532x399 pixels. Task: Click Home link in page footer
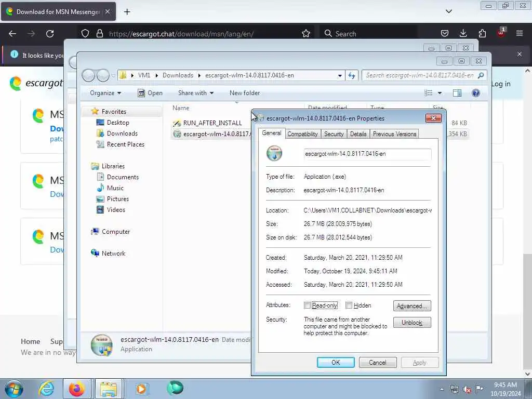31,341
